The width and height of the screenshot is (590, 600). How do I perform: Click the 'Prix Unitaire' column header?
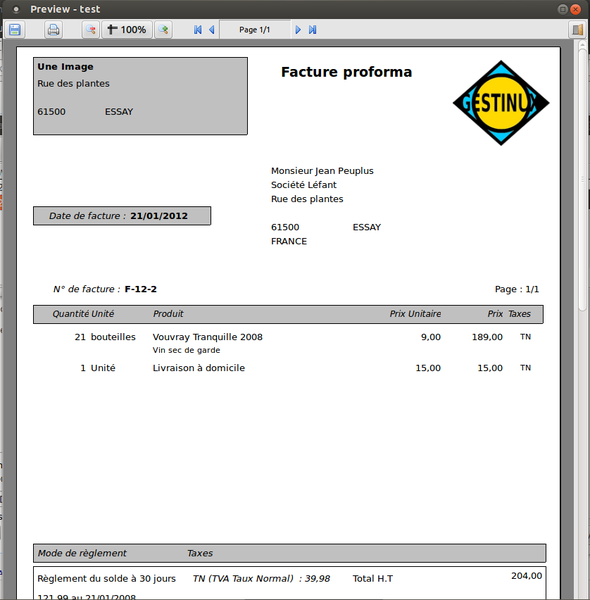(x=415, y=314)
